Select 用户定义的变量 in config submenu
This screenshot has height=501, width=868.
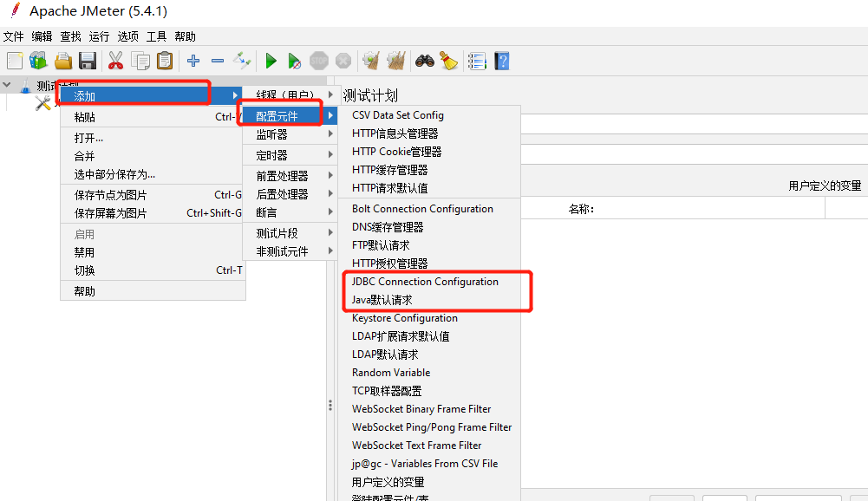429,482
